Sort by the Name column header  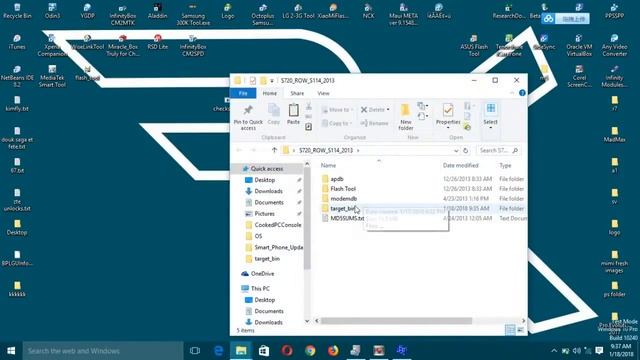coord(328,165)
